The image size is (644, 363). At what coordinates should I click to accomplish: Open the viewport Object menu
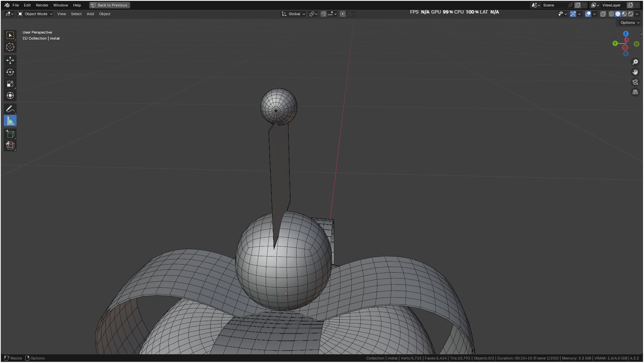[105, 14]
